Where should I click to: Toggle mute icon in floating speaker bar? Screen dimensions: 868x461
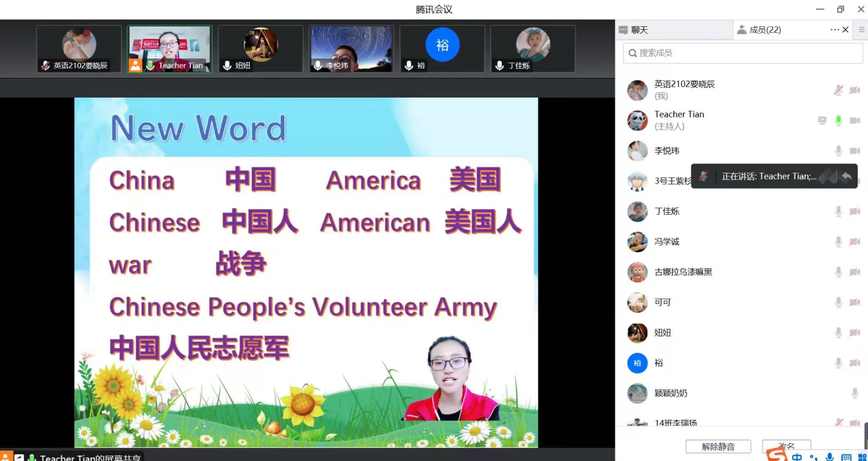[x=703, y=176]
